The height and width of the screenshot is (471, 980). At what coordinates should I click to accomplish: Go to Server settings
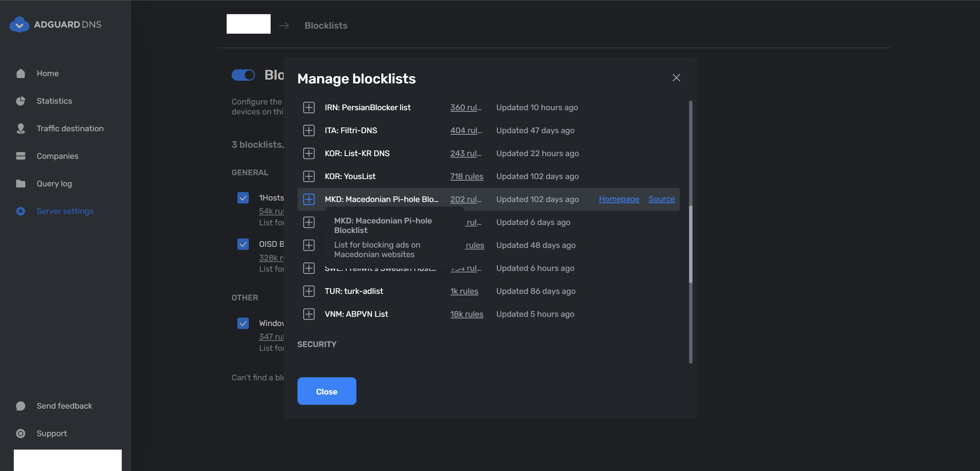[65, 211]
